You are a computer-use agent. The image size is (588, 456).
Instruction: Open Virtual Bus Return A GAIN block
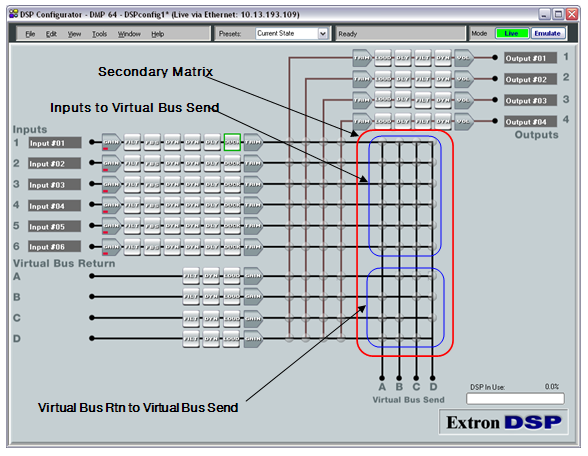[253, 276]
